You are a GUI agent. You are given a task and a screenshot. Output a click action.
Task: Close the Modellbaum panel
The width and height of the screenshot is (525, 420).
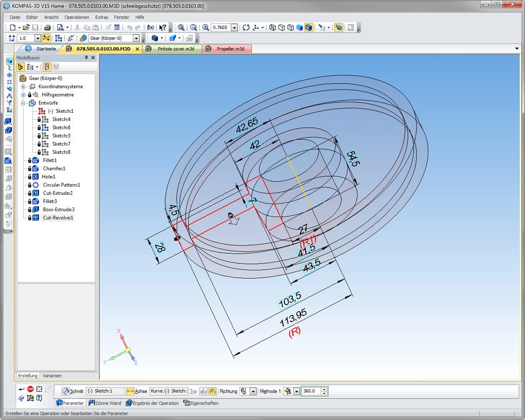93,57
